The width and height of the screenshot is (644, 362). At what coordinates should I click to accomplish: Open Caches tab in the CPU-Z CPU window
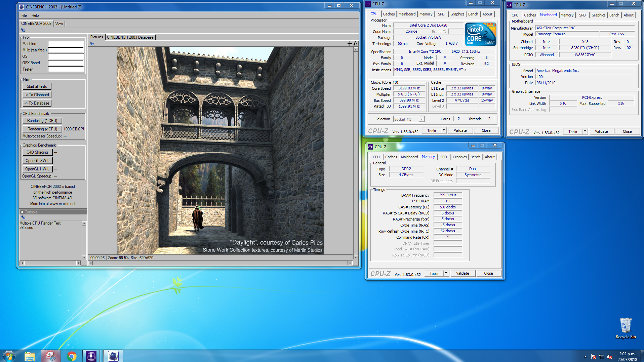(x=389, y=14)
